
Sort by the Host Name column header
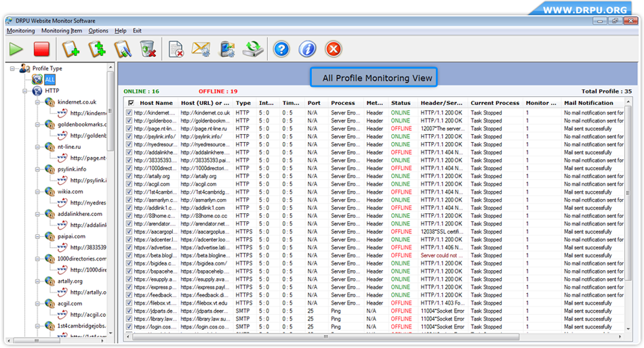point(156,103)
